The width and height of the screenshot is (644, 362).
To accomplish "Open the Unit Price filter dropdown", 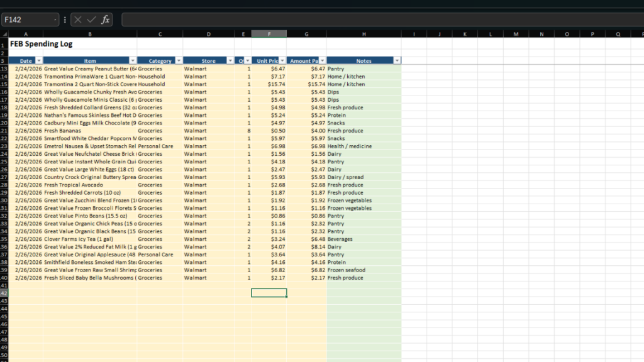I will tap(281, 60).
